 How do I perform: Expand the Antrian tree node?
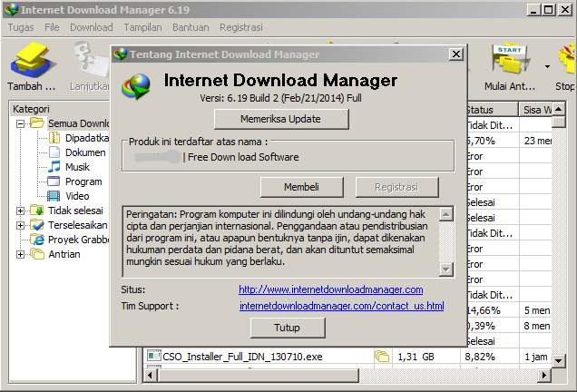pos(21,254)
